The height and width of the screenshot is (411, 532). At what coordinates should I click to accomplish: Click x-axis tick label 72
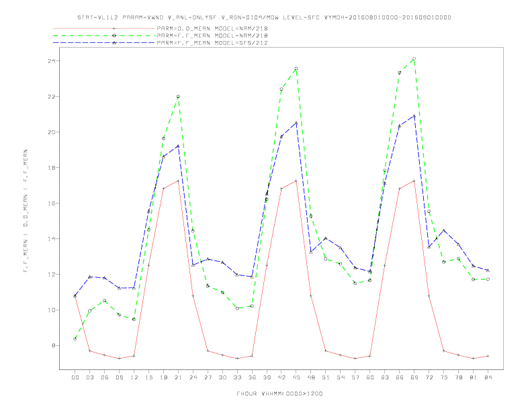(429, 377)
